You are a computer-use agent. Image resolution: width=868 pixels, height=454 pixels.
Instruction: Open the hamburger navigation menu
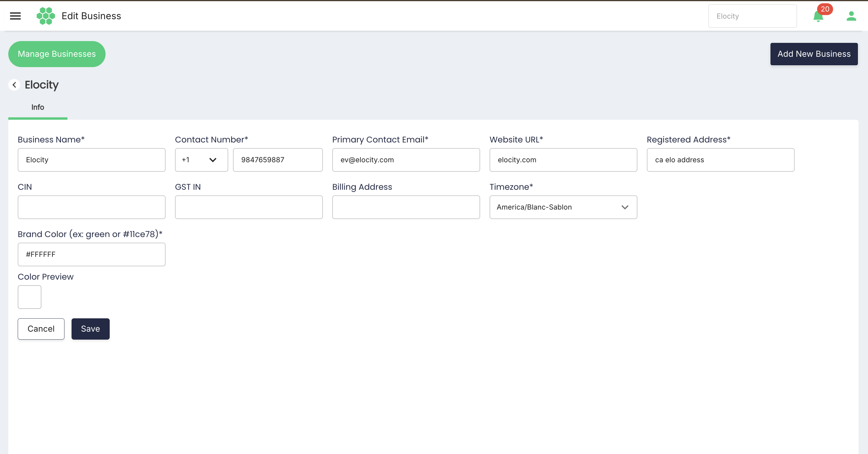15,16
